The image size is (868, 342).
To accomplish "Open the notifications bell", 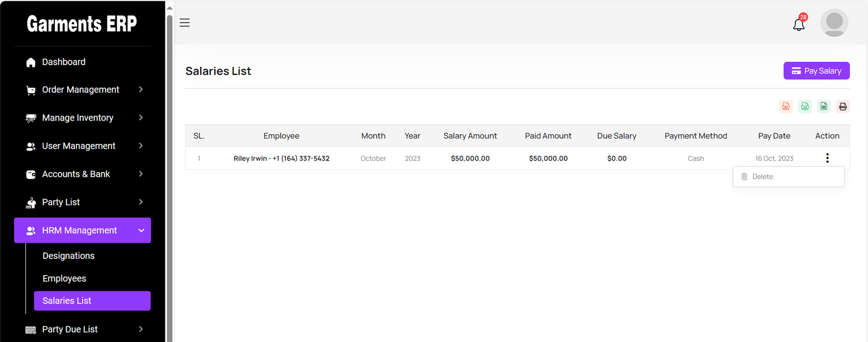I will point(799,24).
